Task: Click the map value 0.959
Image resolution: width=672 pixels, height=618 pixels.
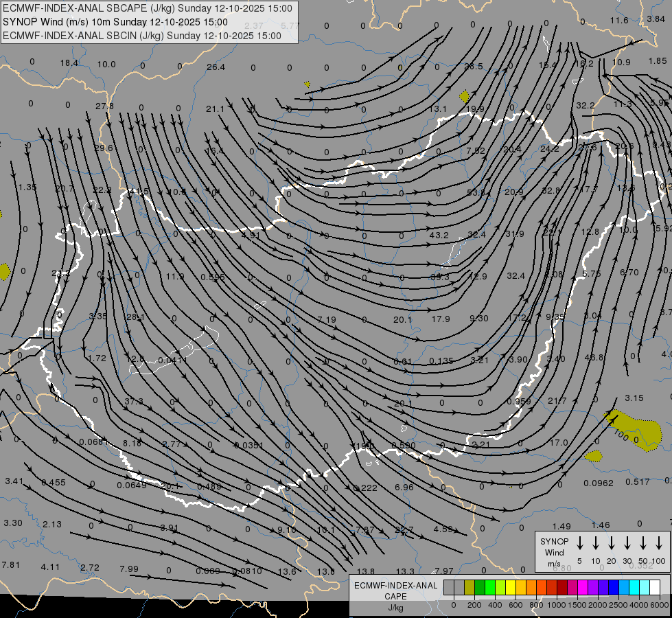Action: 518,402
